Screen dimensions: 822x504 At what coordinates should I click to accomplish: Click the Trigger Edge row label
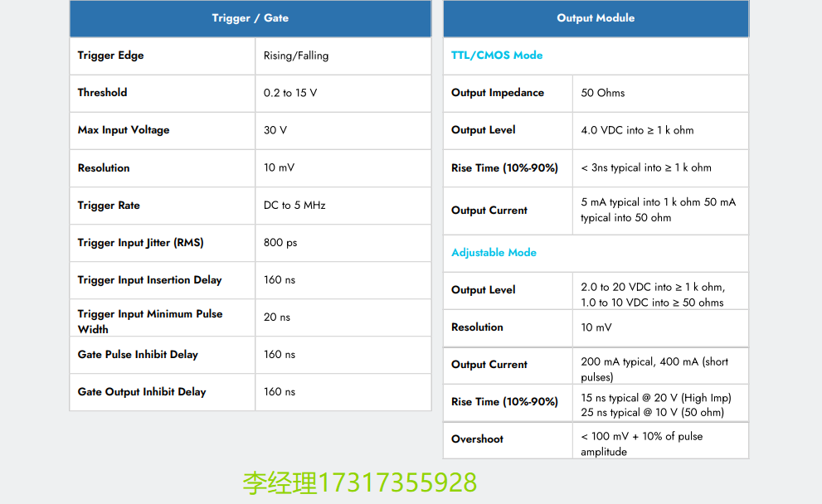coord(110,56)
